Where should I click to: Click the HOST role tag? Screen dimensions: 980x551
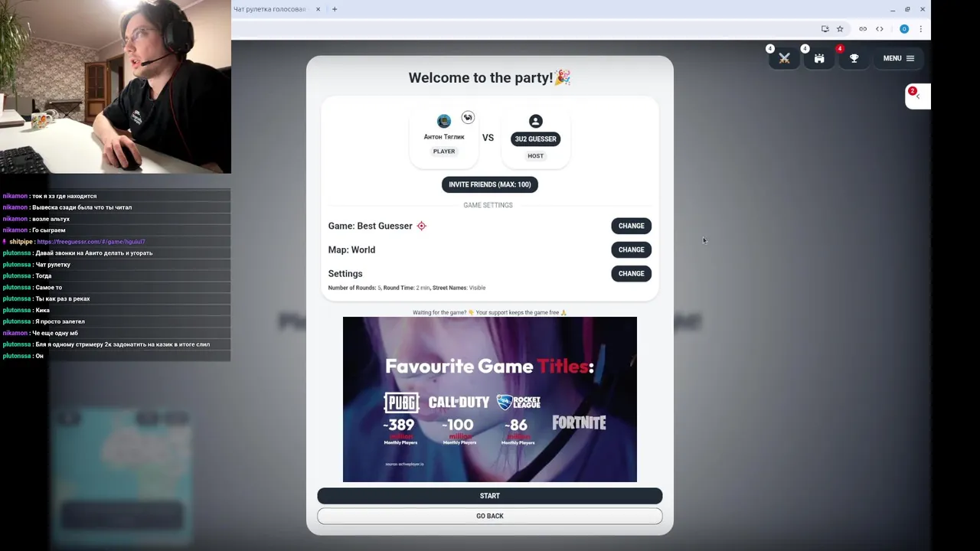pyautogui.click(x=535, y=156)
